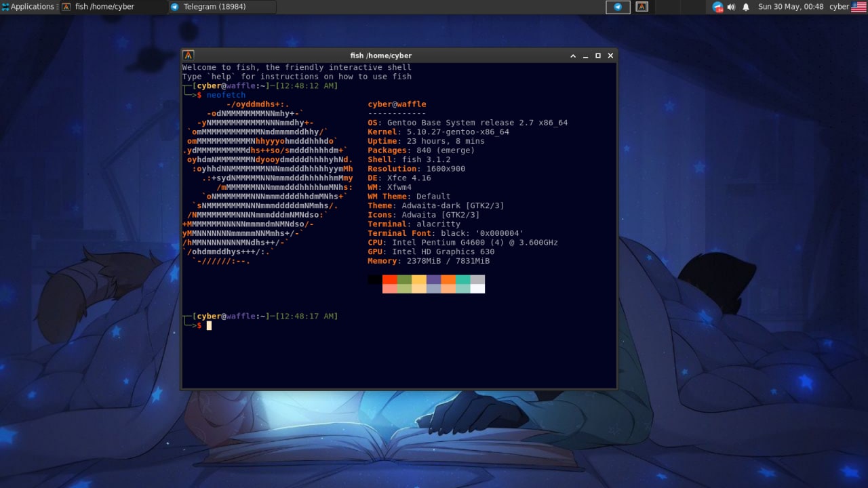Minimize the fish terminal window
Image resolution: width=868 pixels, height=488 pixels.
pos(586,56)
